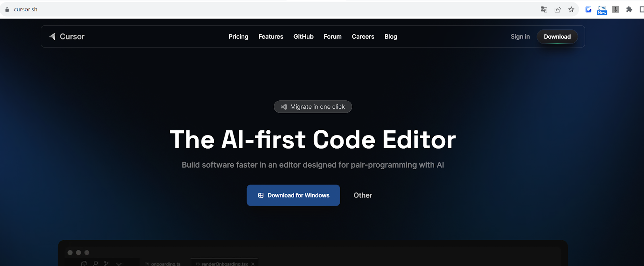Visit the Careers page
644x266 pixels.
363,37
